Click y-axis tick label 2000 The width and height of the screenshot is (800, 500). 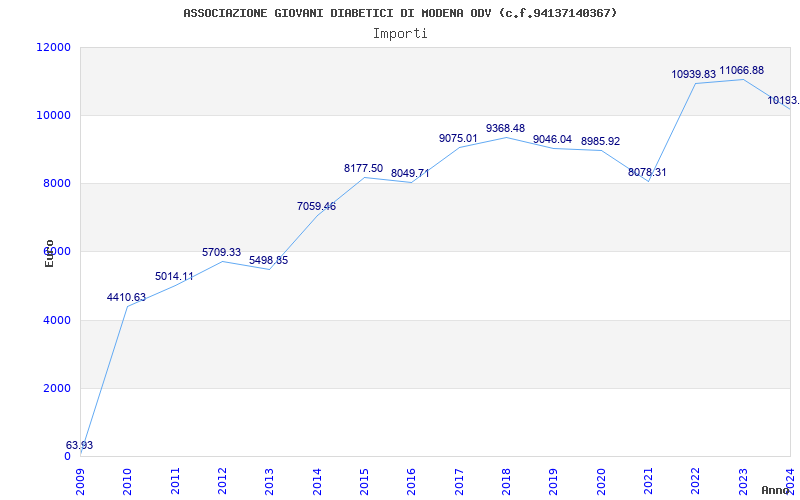point(56,389)
